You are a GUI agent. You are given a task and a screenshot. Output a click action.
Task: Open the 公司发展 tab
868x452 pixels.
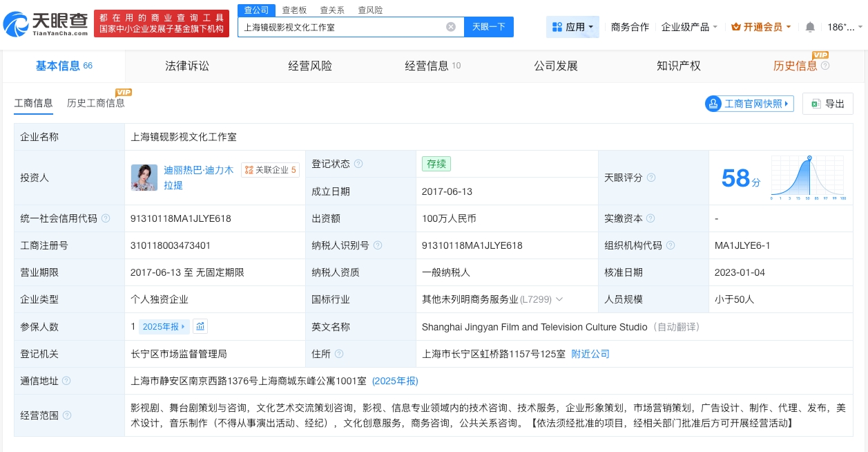555,66
